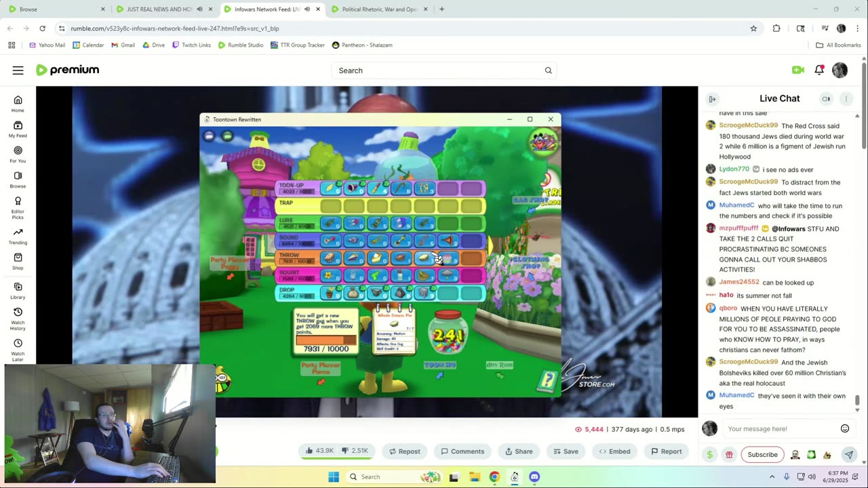Viewport: 868px width, 488px height.
Task: Click the Subscribe button in chat
Action: [x=762, y=455]
